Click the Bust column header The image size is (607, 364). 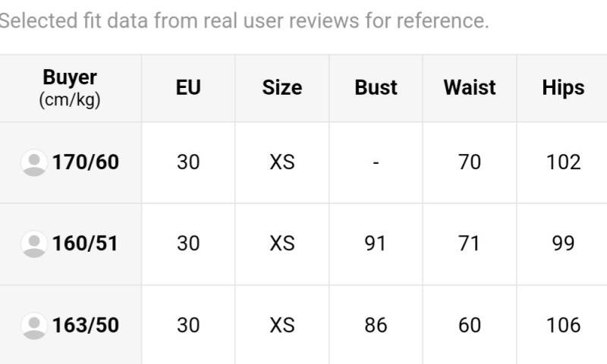(x=376, y=88)
